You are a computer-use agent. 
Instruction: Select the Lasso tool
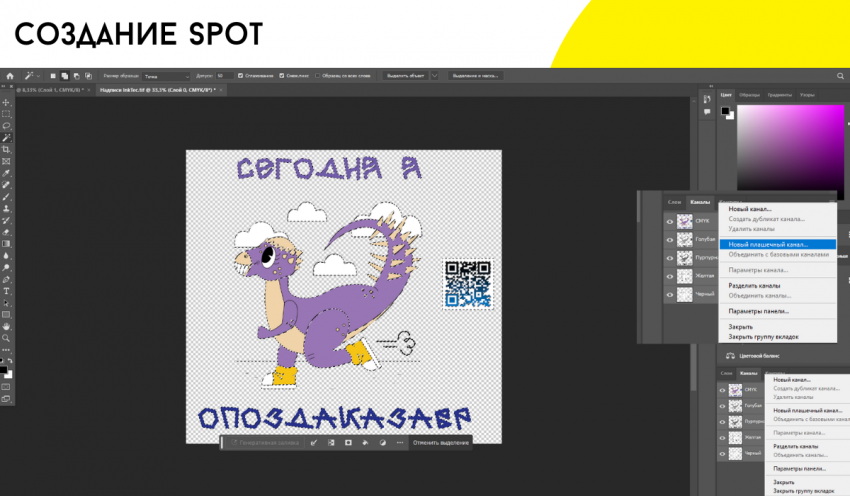pos(6,126)
